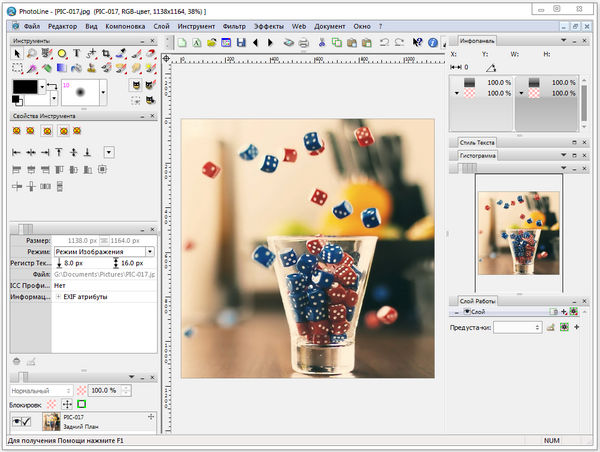Click the Cut scissors icon
The width and height of the screenshot is (600, 452).
[x=321, y=43]
